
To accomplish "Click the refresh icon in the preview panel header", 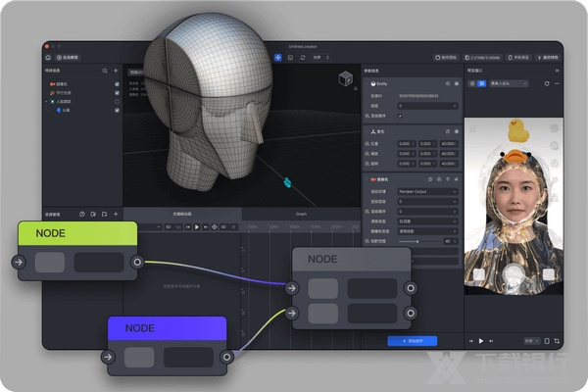I will tap(547, 84).
